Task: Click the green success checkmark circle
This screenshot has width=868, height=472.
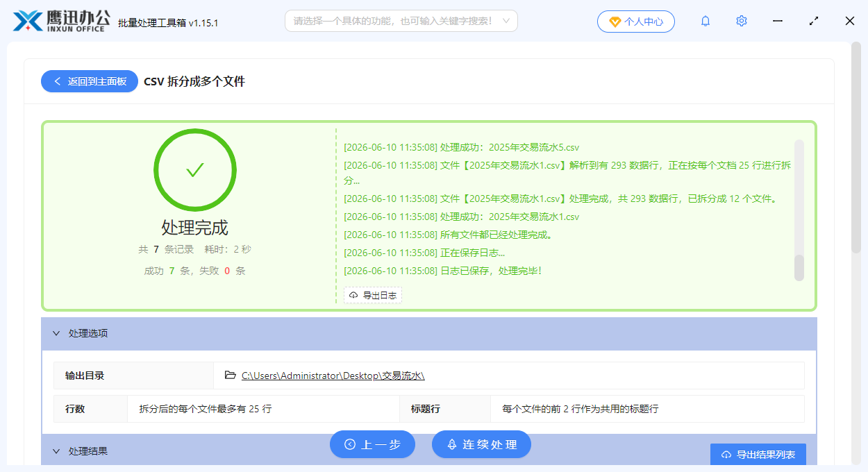Action: coord(195,170)
